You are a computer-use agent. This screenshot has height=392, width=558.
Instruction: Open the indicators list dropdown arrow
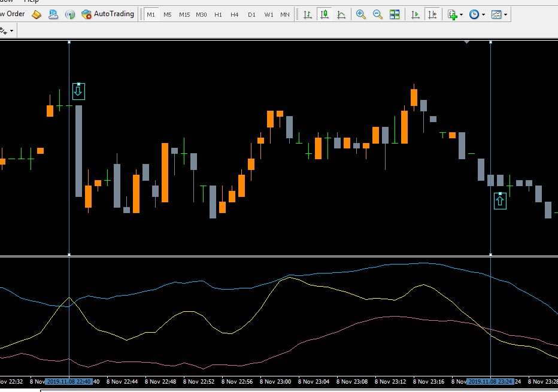462,14
